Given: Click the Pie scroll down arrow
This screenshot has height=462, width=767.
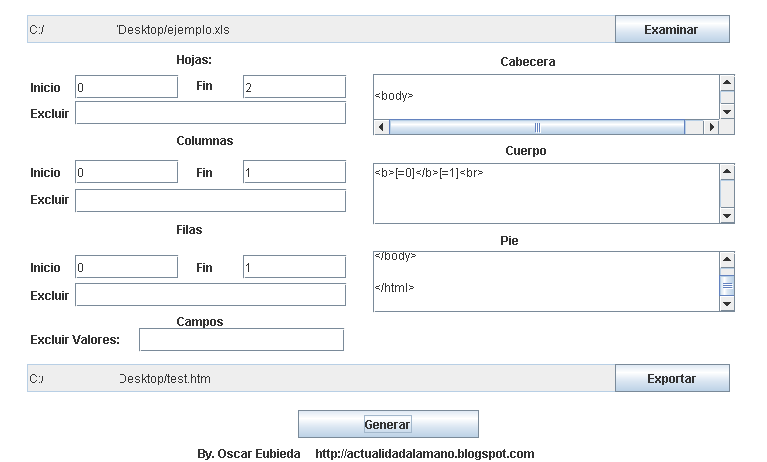Looking at the screenshot, I should (x=727, y=304).
